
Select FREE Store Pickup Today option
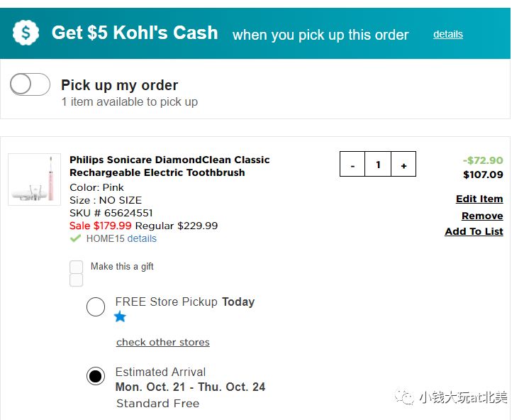pyautogui.click(x=96, y=307)
